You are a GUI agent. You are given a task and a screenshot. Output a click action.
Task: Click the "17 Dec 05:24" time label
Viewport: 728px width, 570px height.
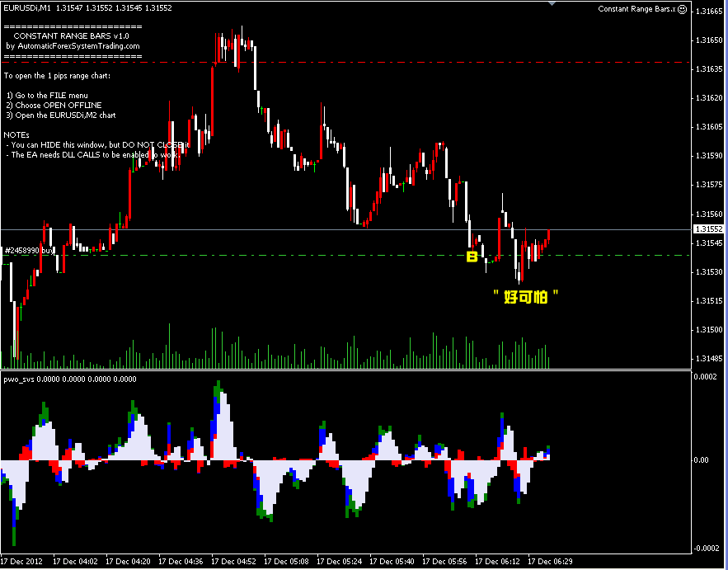pyautogui.click(x=340, y=561)
